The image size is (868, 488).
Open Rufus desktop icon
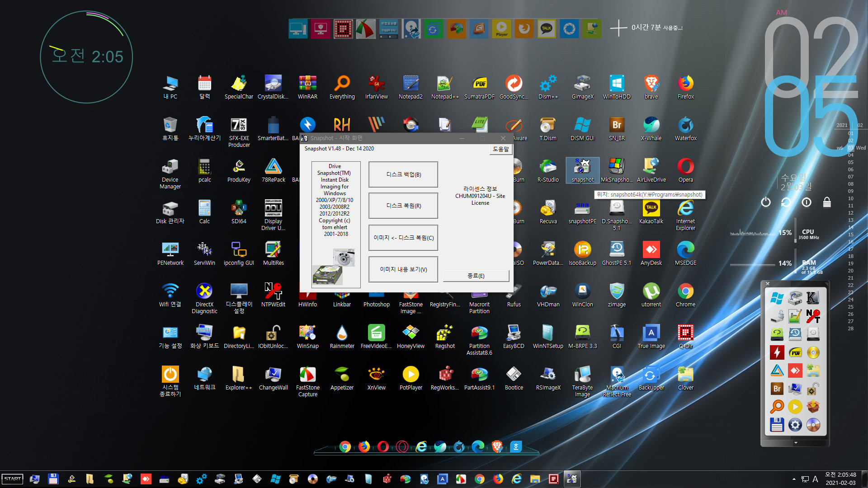(x=514, y=295)
